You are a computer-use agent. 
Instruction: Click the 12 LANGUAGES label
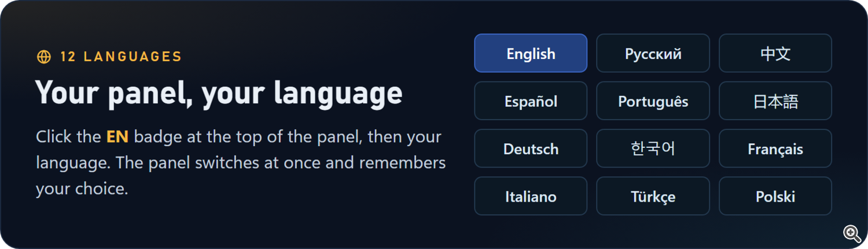pyautogui.click(x=121, y=57)
